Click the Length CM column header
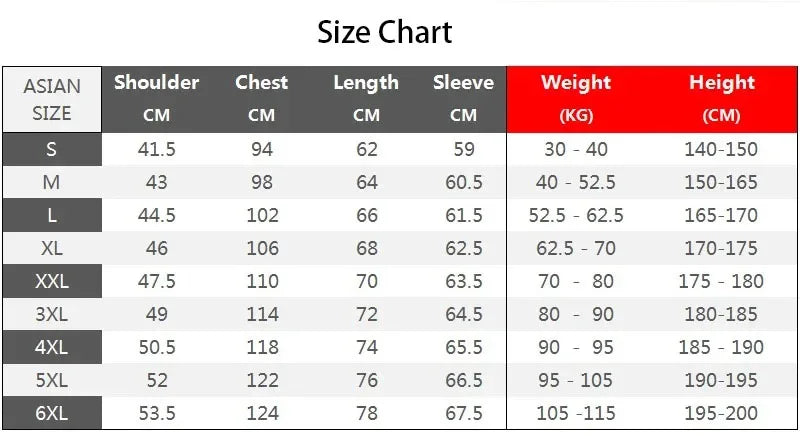The width and height of the screenshot is (800, 437). 366,98
